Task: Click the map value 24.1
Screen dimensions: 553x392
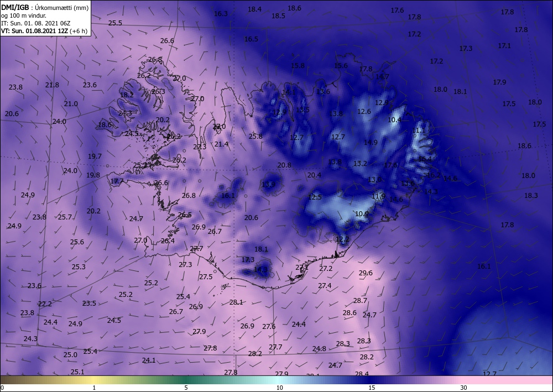Action: tap(149, 360)
